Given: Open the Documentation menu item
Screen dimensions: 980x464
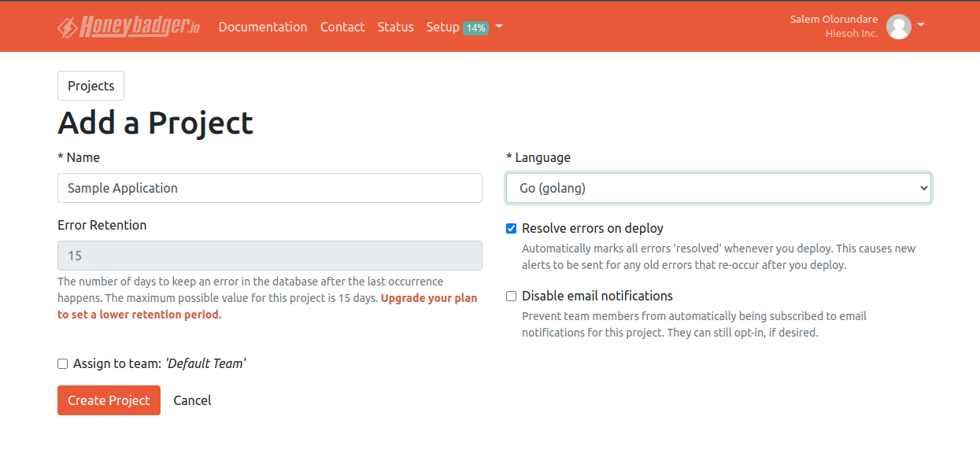Looking at the screenshot, I should [263, 27].
